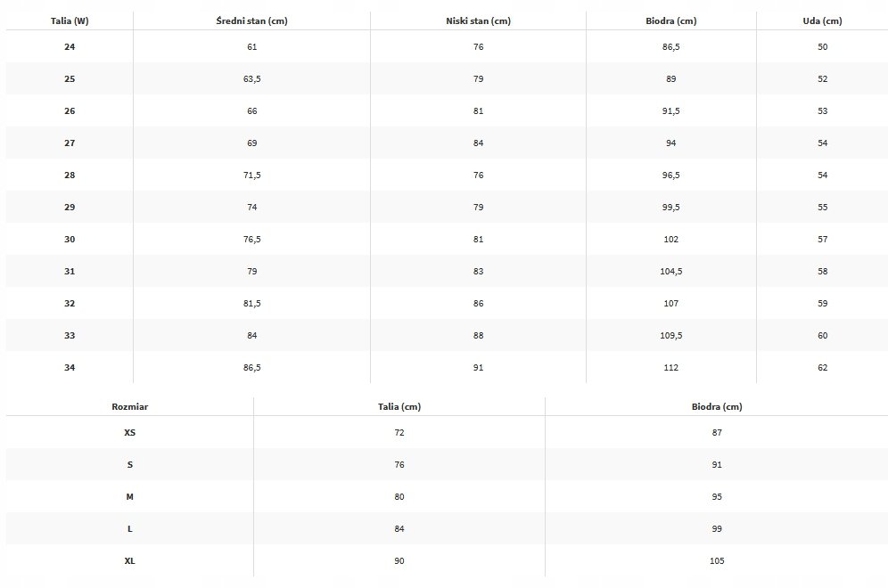
Task: Click the Średni stan (cm) header
Action: (251, 20)
